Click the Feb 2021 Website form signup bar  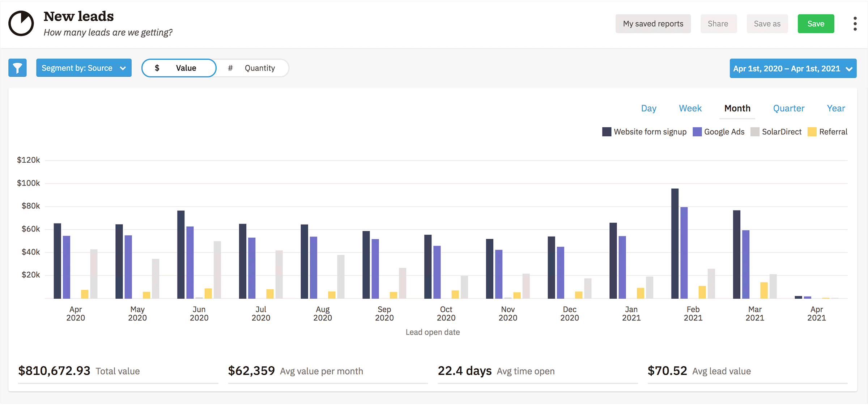pos(675,244)
